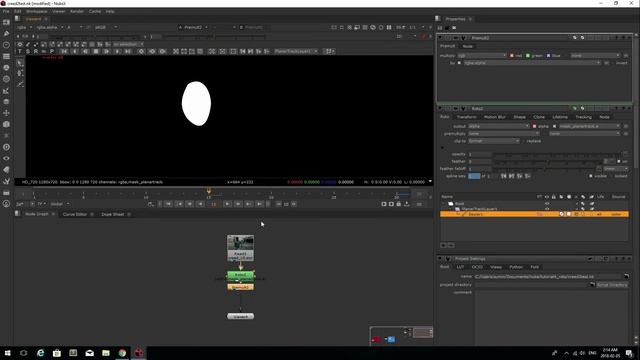640x360 pixels.
Task: Open the rgba layer dropdown in viewer
Action: [x=24, y=27]
